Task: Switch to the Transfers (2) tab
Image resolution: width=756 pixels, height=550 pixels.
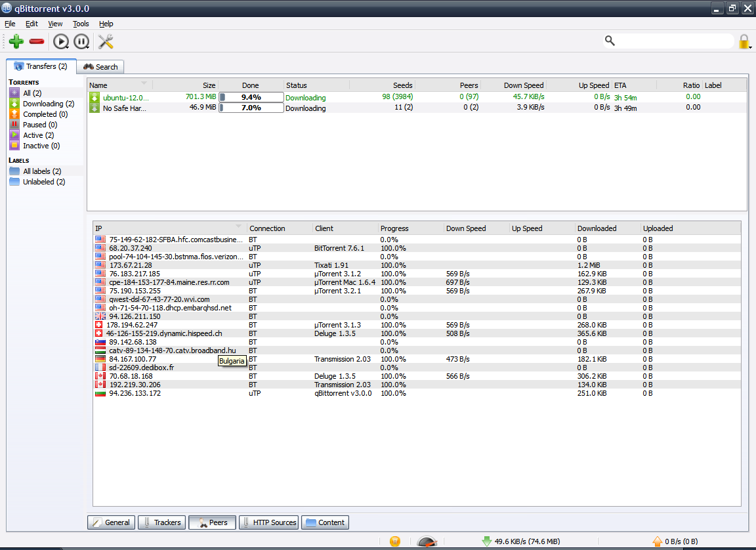Action: click(41, 66)
